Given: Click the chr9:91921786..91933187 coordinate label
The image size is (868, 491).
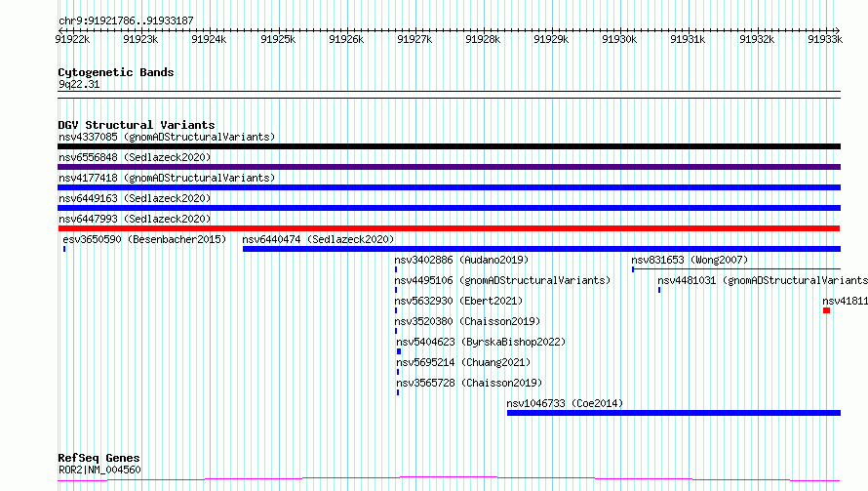Looking at the screenshot, I should pyautogui.click(x=126, y=21).
